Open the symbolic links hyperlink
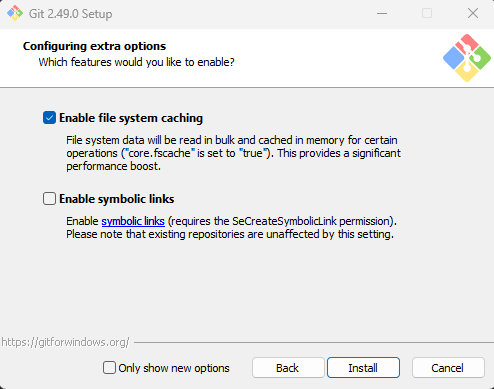The width and height of the screenshot is (494, 389). pyautogui.click(x=133, y=221)
